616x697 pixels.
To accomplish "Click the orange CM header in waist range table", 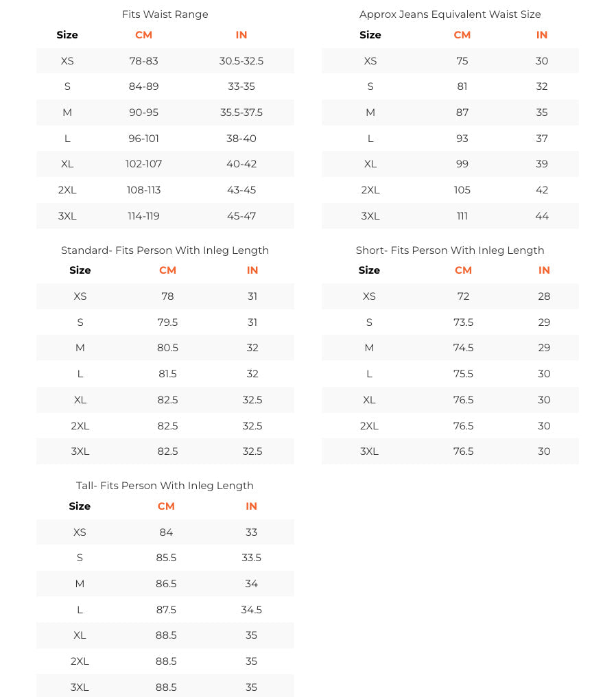I will (x=143, y=35).
